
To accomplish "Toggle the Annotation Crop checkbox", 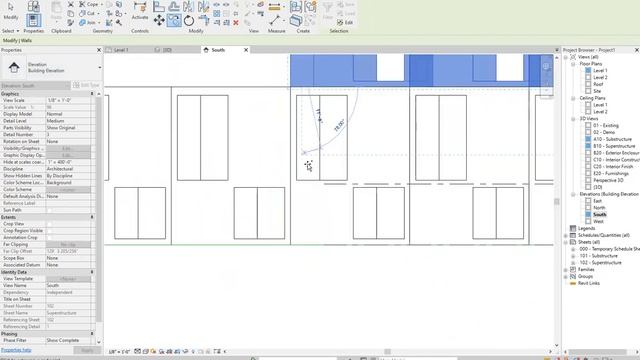I will [x=49, y=238].
